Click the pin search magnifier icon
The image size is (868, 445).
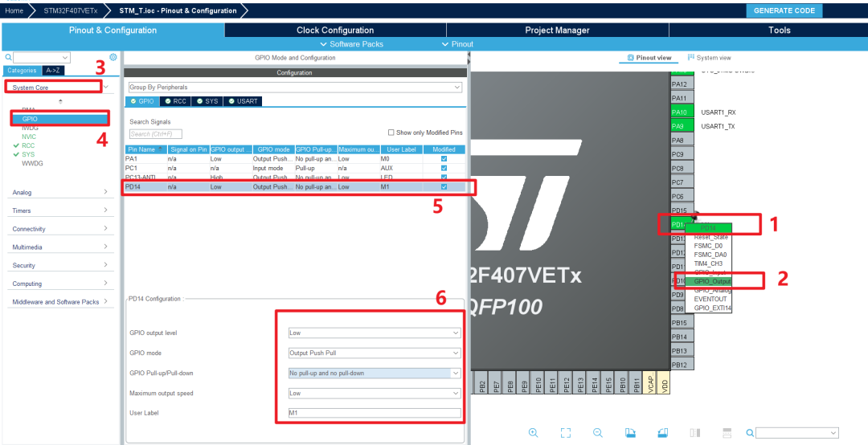tap(750, 433)
